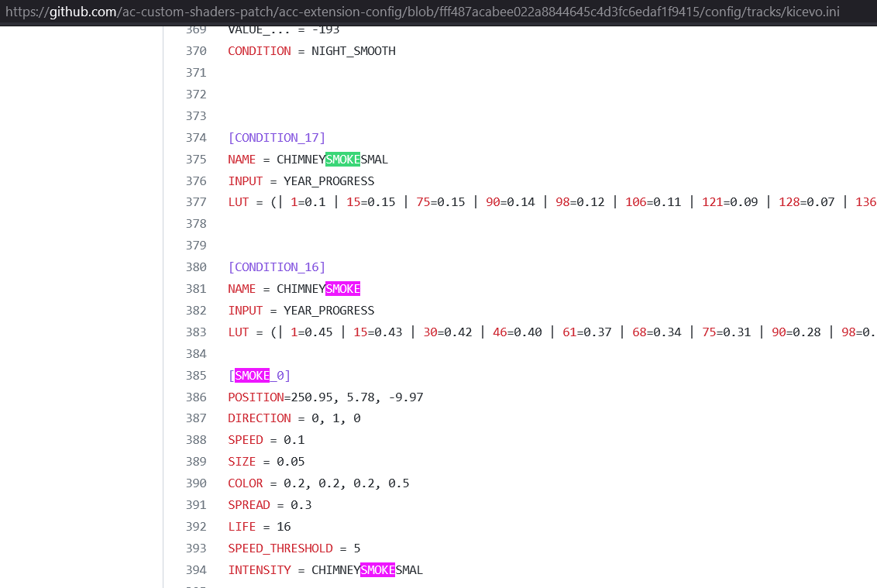877x588 pixels.
Task: Click the LUT key on line 383
Action: tap(239, 332)
